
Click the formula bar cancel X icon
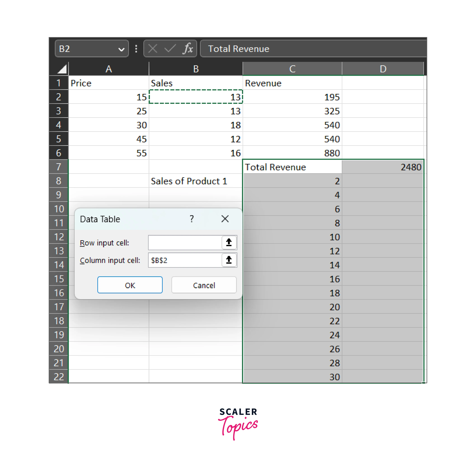coord(153,48)
